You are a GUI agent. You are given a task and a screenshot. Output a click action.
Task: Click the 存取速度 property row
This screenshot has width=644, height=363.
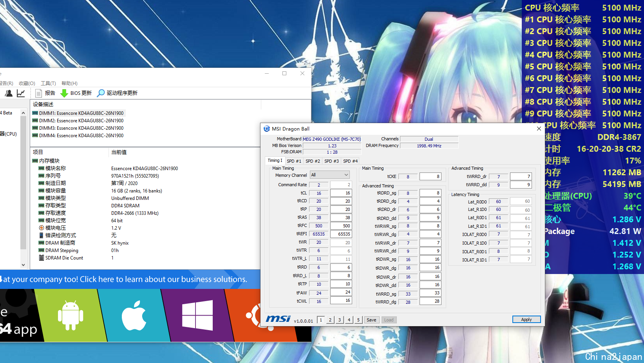(x=145, y=213)
